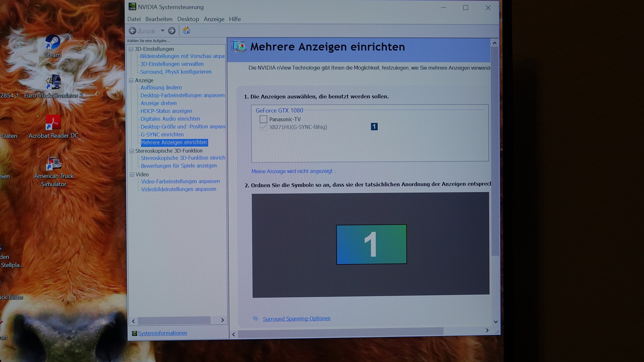Collapse the Anzeige tree section

pos(131,80)
